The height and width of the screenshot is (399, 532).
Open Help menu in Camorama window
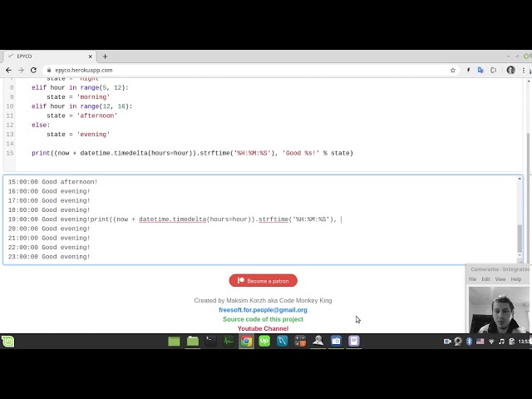pyautogui.click(x=515, y=279)
